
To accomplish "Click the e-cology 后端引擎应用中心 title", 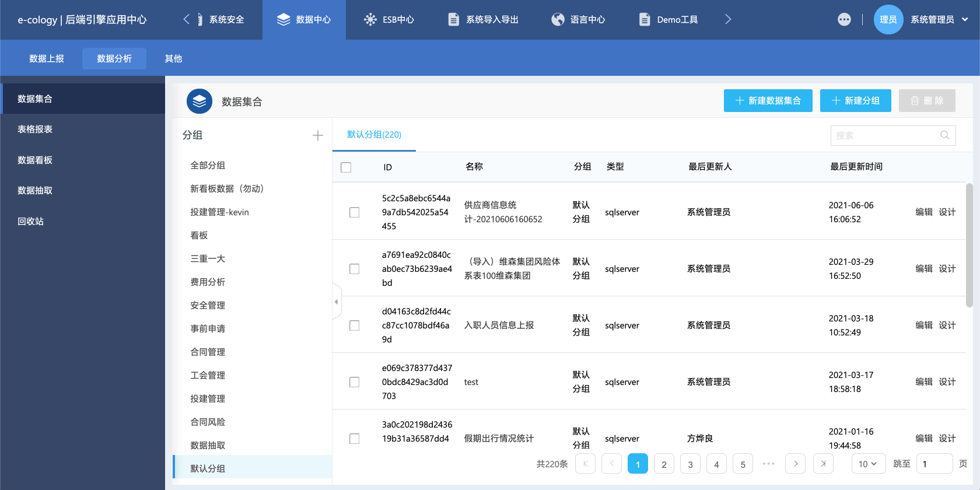I will pos(82,20).
